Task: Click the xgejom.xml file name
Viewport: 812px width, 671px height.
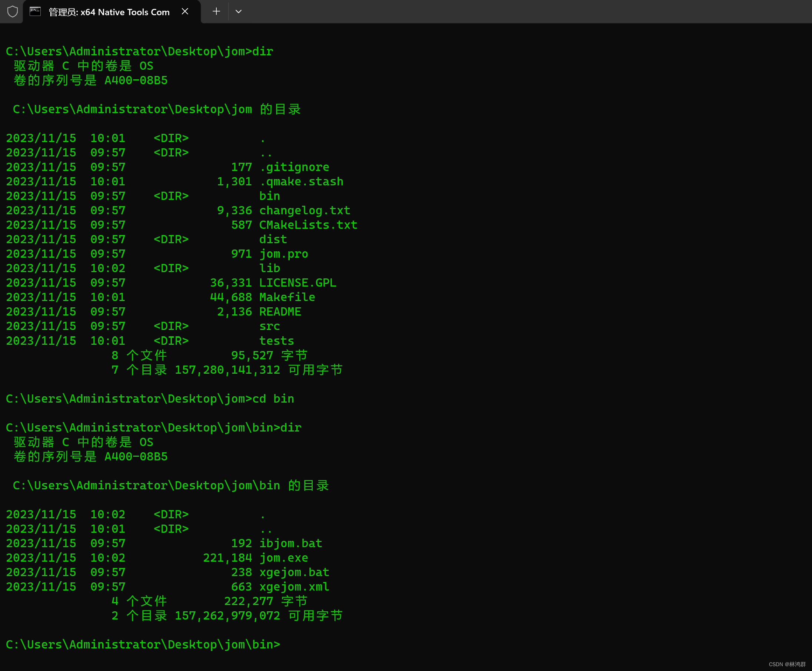Action: (x=294, y=587)
